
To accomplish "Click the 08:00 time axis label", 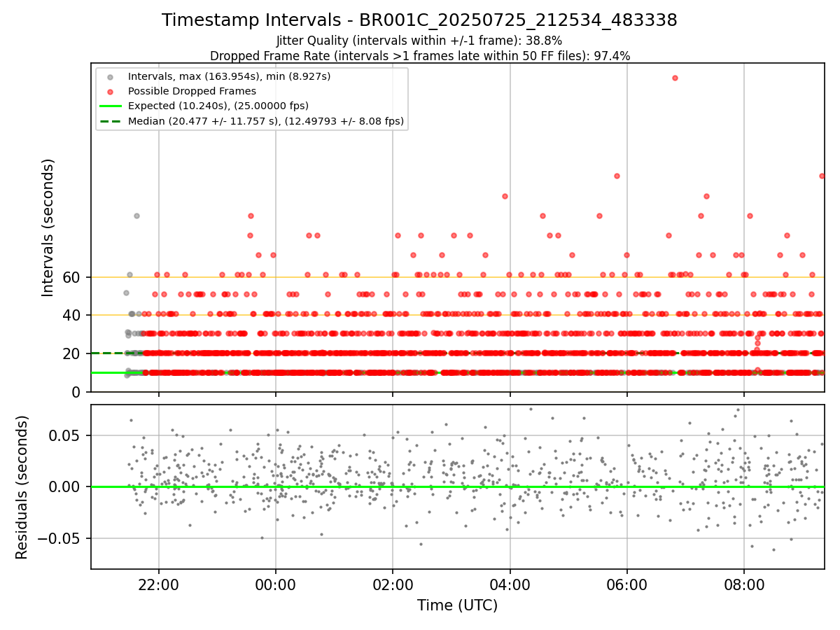I will [743, 584].
